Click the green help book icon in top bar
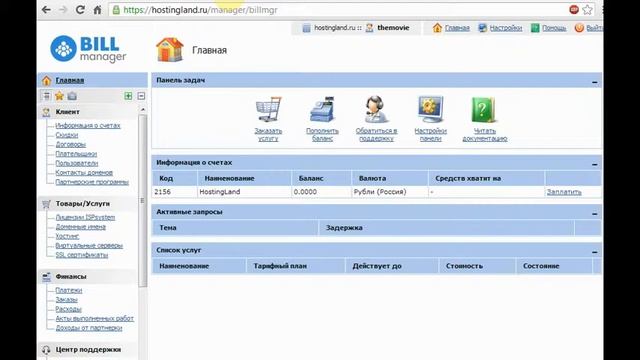This screenshot has width=640, height=360. (535, 28)
